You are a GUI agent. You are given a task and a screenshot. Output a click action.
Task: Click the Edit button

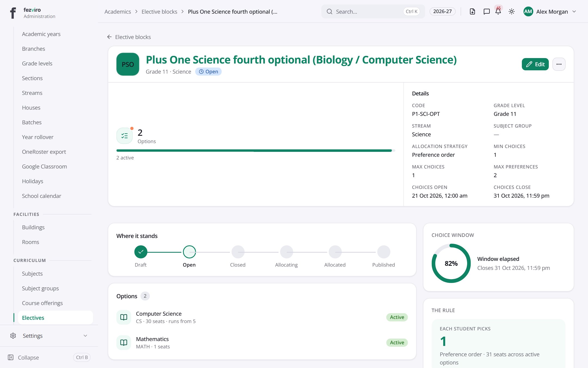pos(535,64)
